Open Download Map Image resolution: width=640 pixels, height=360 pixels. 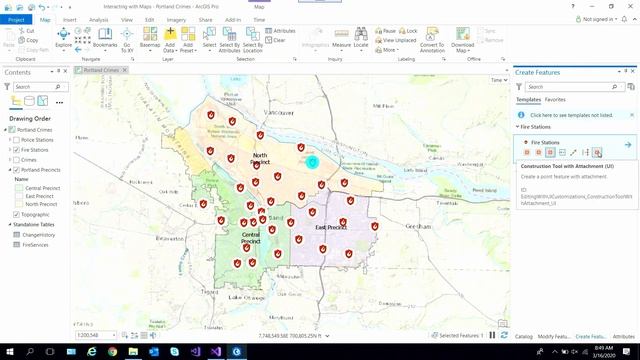[x=462, y=39]
